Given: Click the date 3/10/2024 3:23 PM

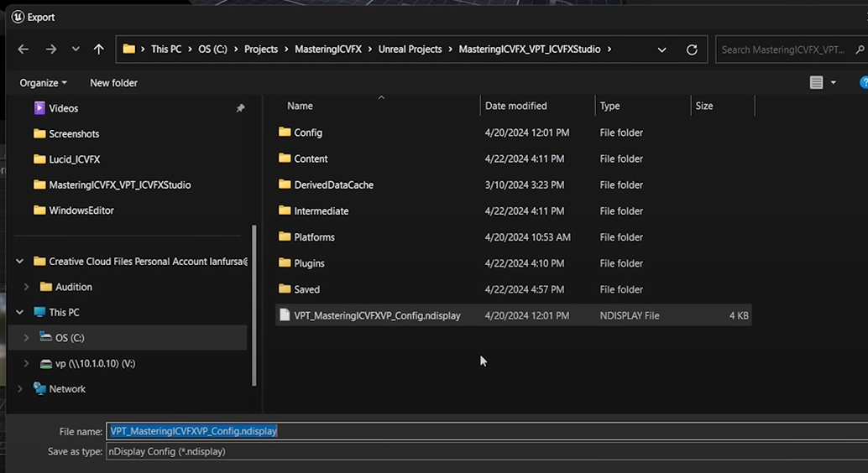Looking at the screenshot, I should tap(524, 185).
